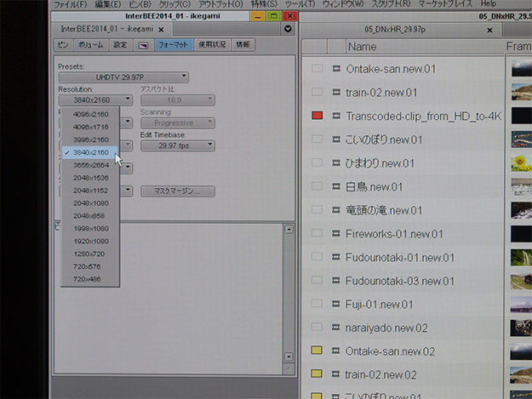Select 2048x1080 in the resolution list
This screenshot has width=532, height=399.
pyautogui.click(x=90, y=203)
